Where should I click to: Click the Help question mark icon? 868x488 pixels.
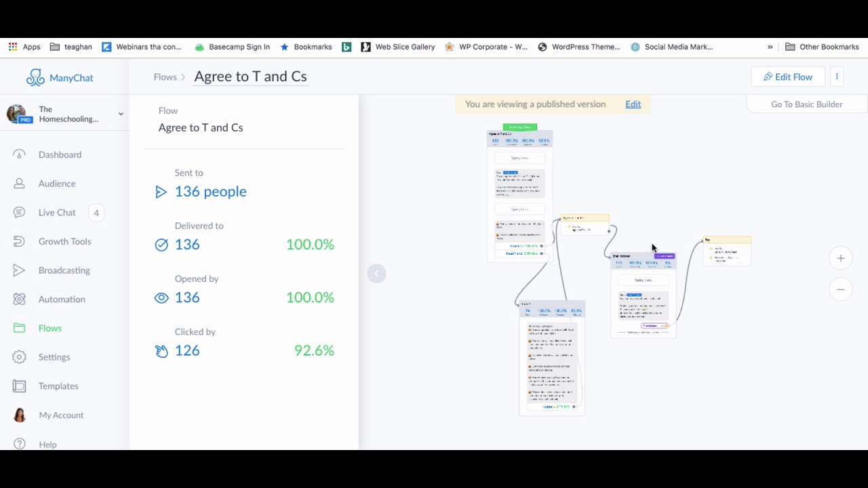coord(19,445)
